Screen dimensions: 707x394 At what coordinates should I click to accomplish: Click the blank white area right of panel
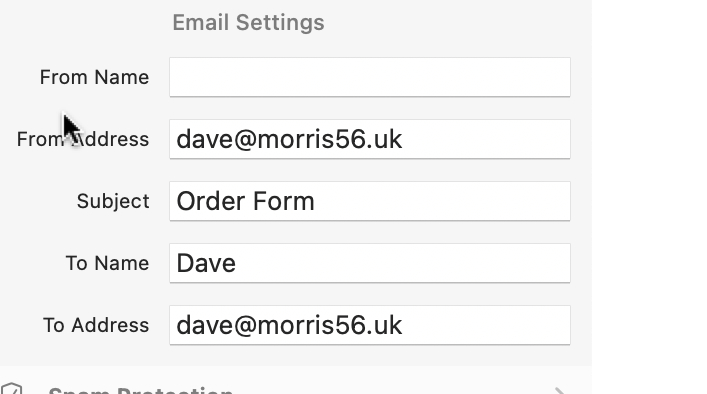click(649, 197)
